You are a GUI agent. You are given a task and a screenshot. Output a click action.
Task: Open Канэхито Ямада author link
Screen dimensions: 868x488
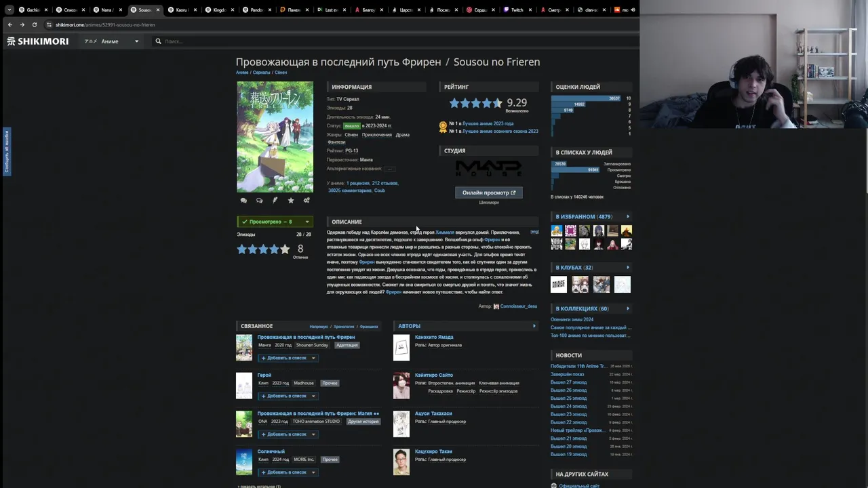(434, 337)
